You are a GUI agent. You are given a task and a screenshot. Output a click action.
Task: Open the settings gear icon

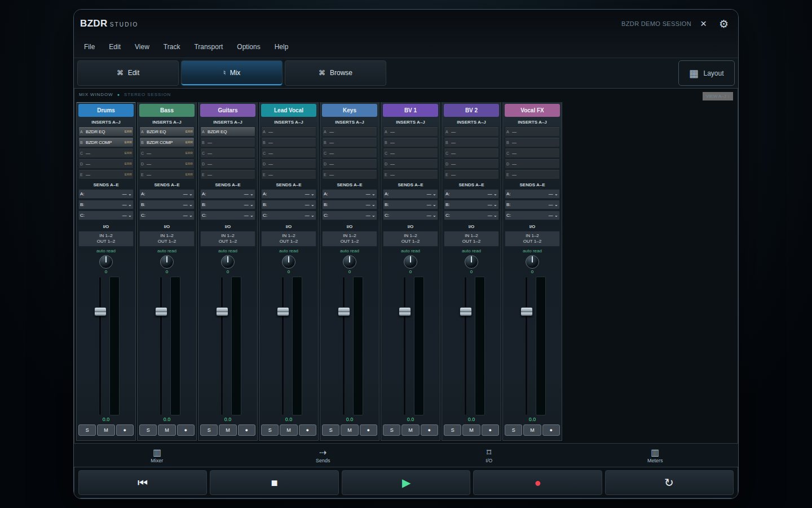[x=723, y=24]
